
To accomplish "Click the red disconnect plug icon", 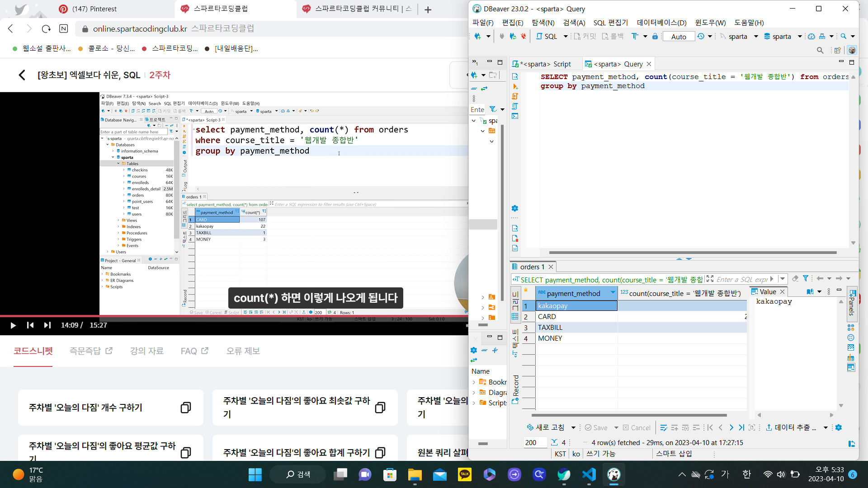I will (524, 36).
